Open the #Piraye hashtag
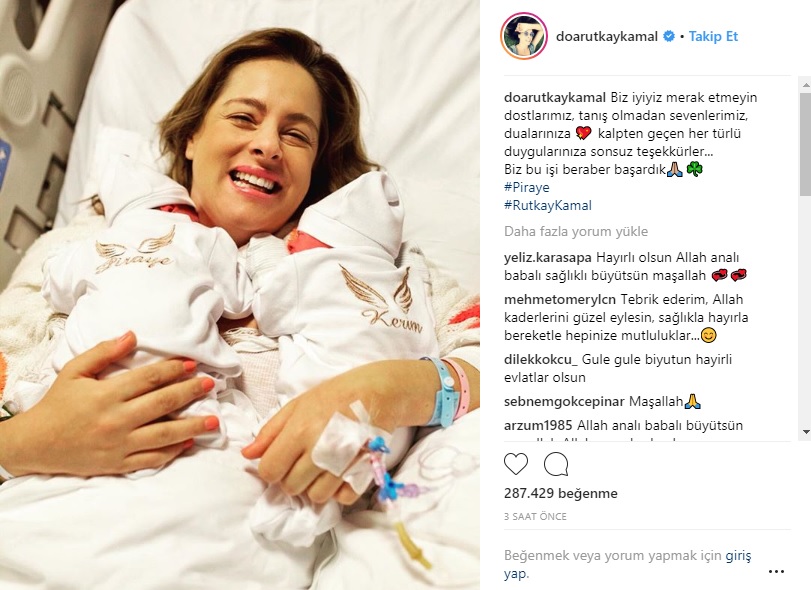The height and width of the screenshot is (590, 811). [527, 187]
